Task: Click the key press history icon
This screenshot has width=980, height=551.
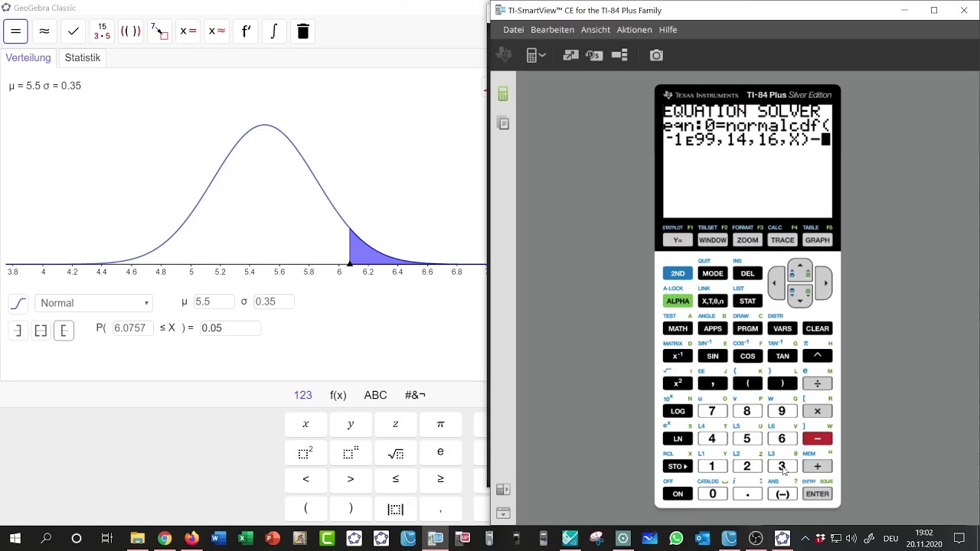Action: (x=594, y=55)
